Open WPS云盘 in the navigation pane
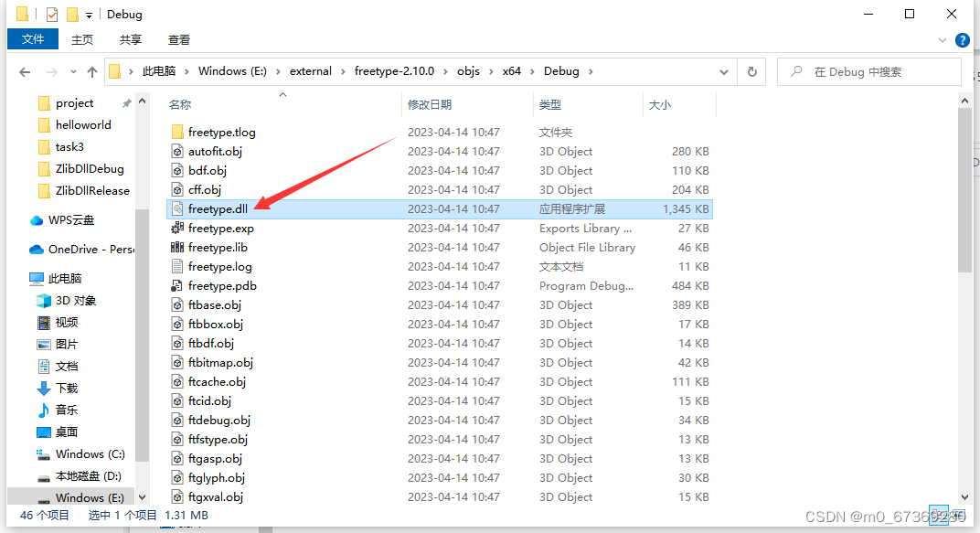This screenshot has width=980, height=533. click(x=71, y=220)
